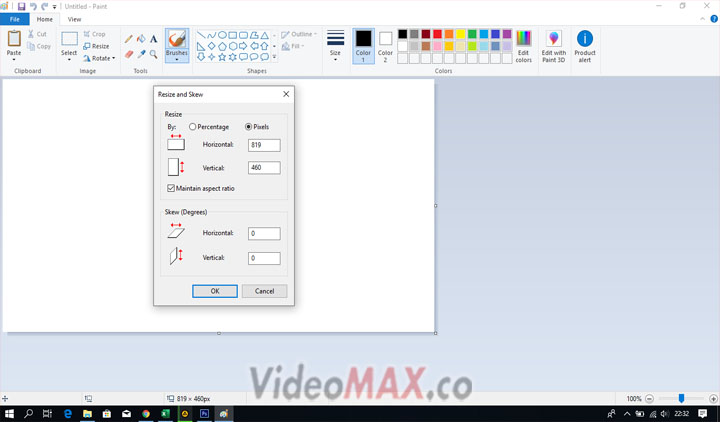Close the Resize and Skew dialog
This screenshot has height=422, width=720.
coord(286,94)
